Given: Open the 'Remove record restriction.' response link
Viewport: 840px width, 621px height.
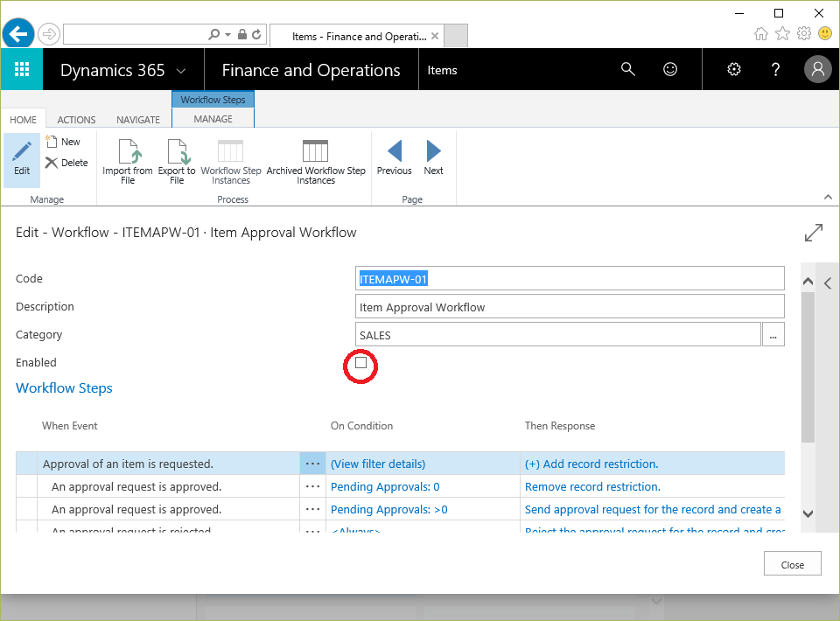Looking at the screenshot, I should coord(592,486).
